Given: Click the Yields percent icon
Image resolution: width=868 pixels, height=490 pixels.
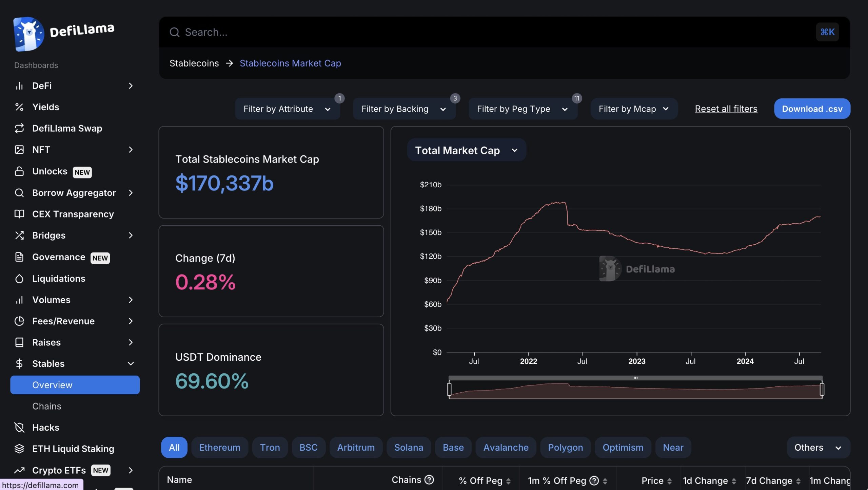Looking at the screenshot, I should tap(19, 107).
